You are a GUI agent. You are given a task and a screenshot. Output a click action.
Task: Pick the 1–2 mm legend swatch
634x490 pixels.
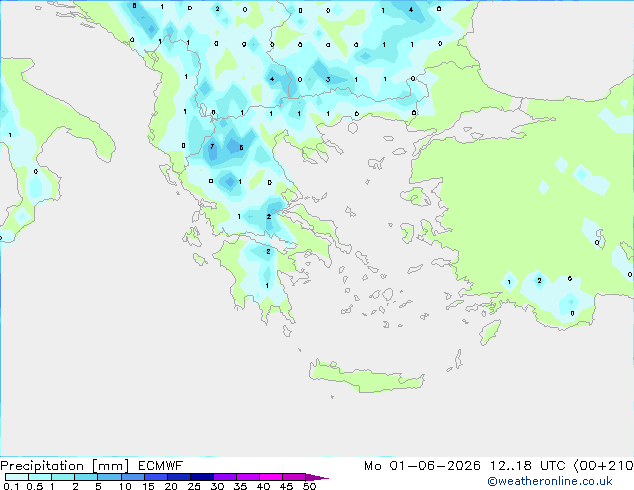[63, 477]
